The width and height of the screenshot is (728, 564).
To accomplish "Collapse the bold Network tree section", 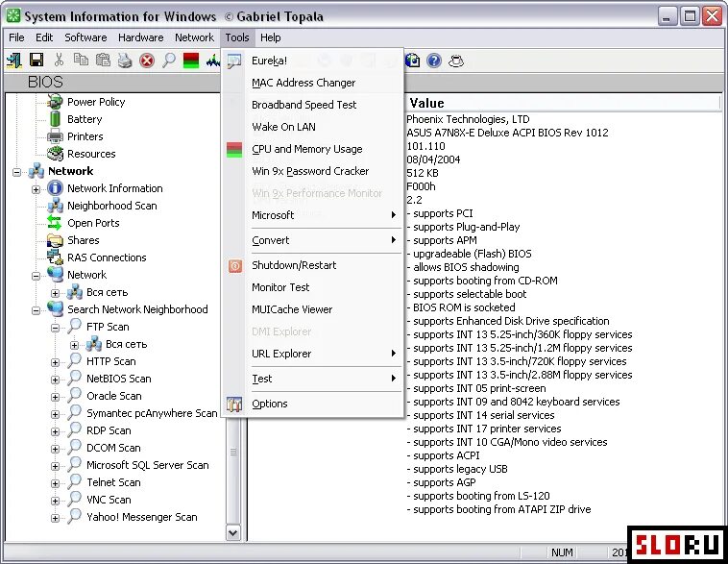I will click(x=16, y=172).
